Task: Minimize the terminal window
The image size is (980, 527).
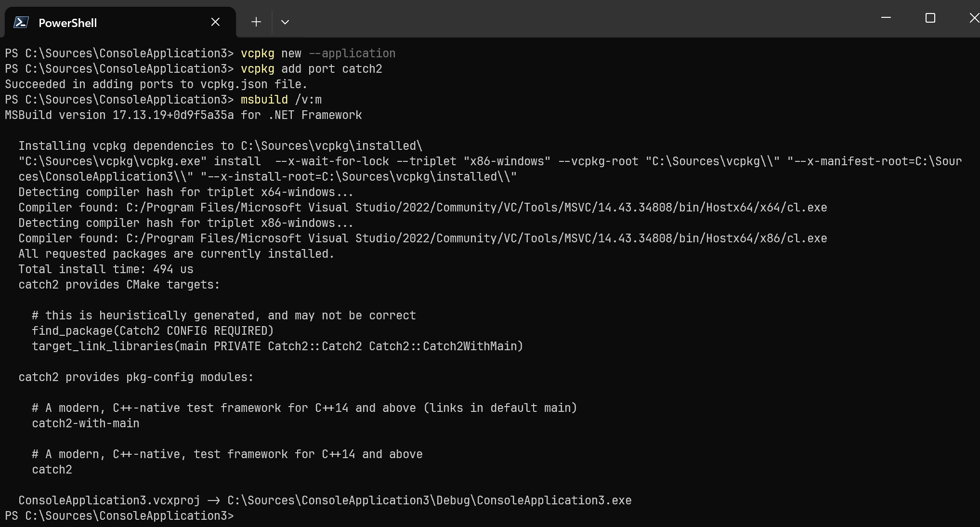Action: pos(886,18)
